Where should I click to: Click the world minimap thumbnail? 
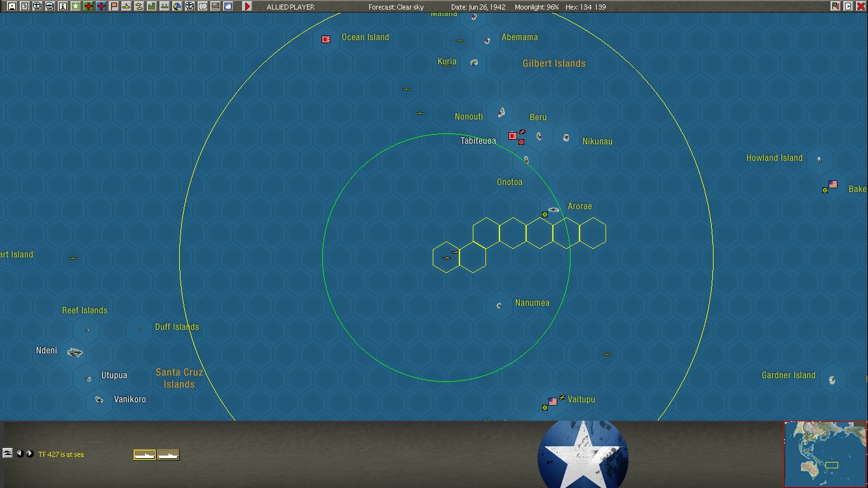825,454
